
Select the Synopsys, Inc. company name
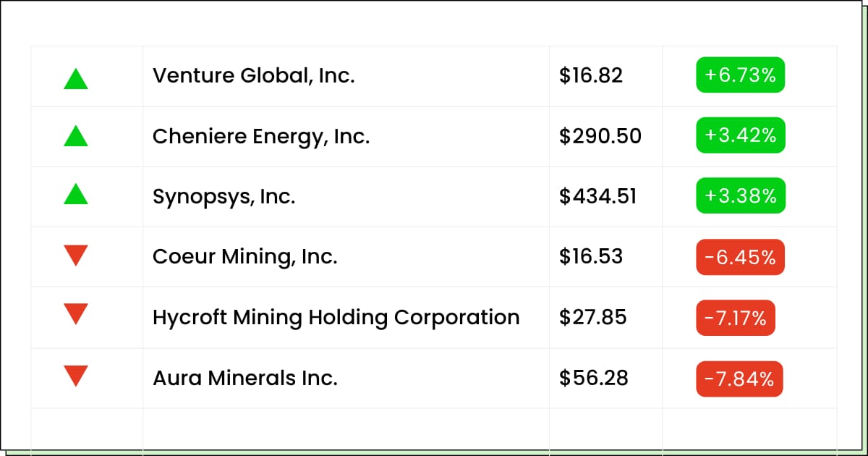224,196
